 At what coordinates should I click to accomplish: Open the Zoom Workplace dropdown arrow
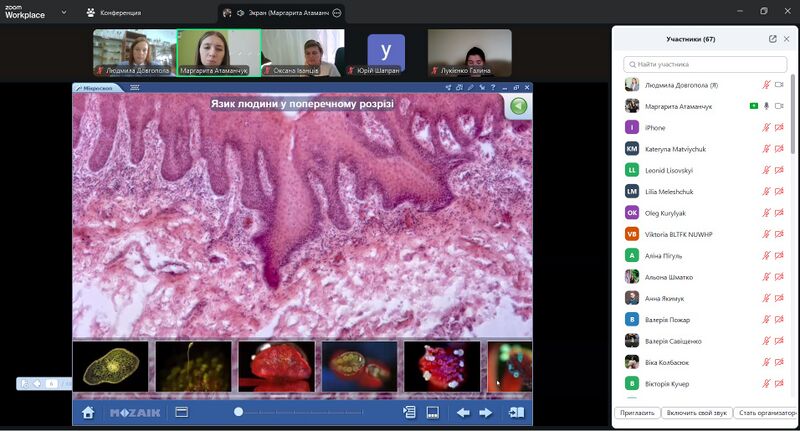point(64,13)
